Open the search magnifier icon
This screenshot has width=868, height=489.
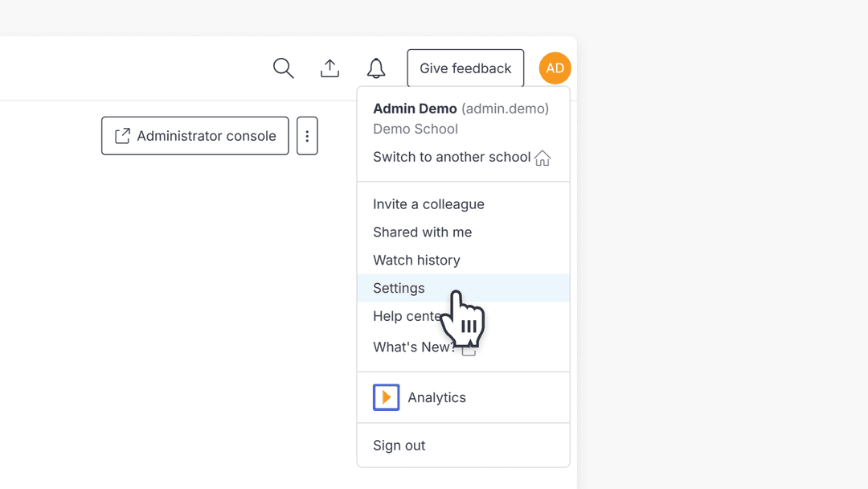point(284,68)
